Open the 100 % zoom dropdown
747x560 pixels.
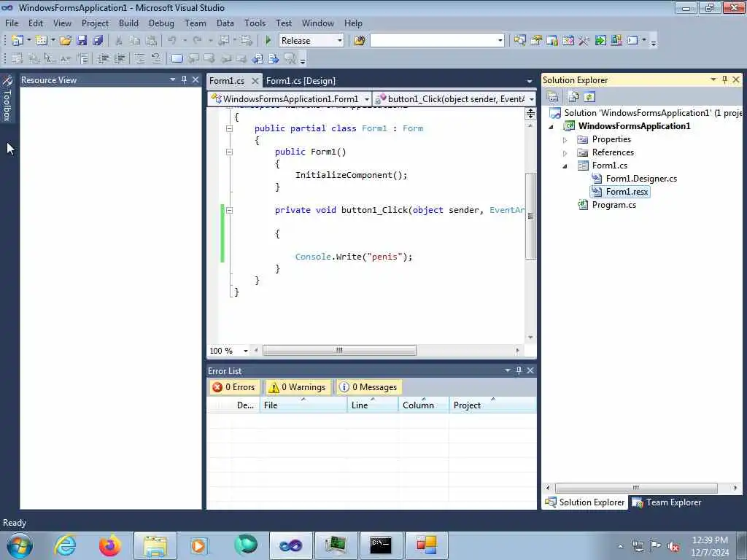pos(246,351)
